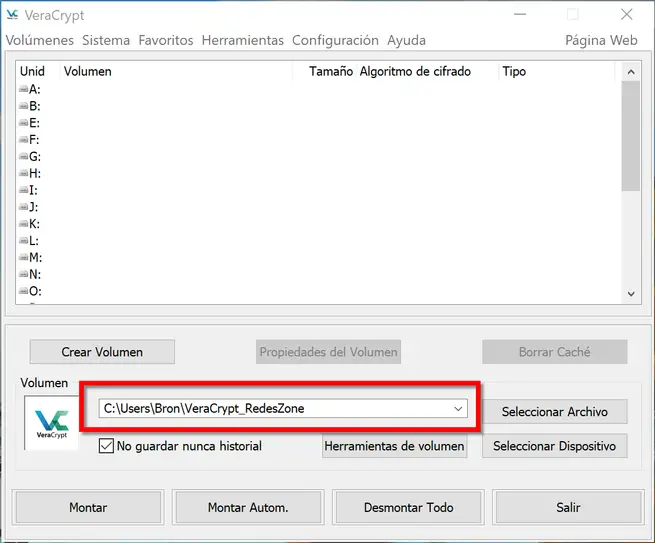Click the Borrar Caché button

554,352
